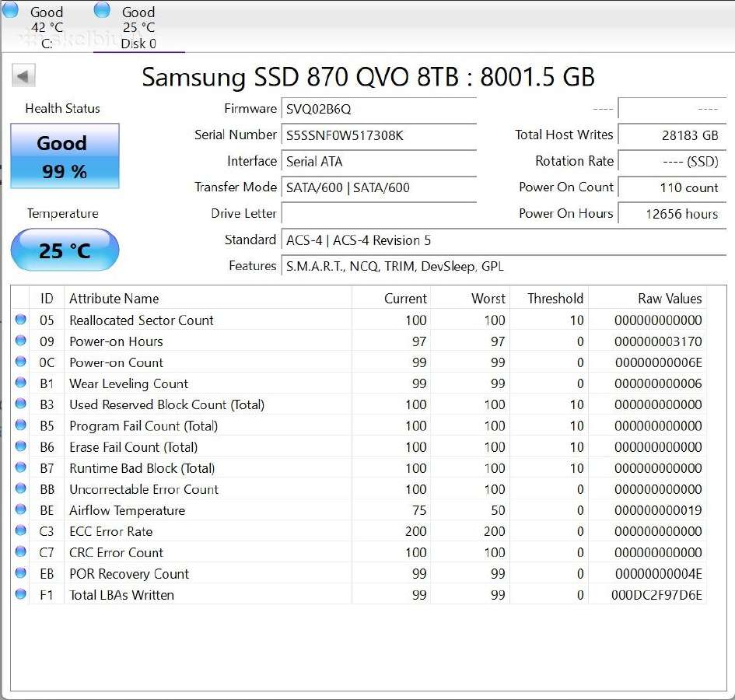Click raw value 000000003170
This screenshot has width=735, height=700.
pos(658,341)
